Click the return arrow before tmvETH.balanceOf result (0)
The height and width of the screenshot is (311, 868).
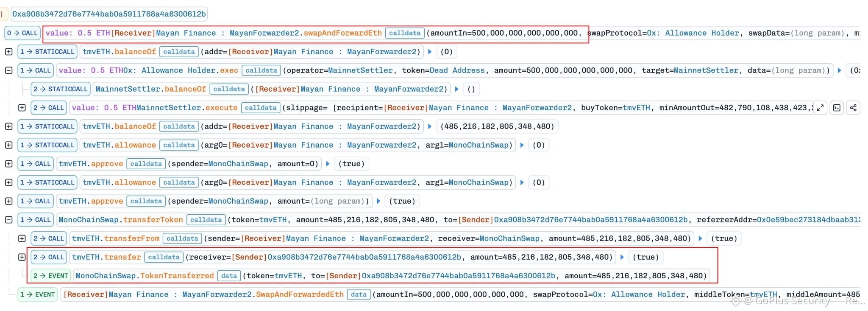coord(430,52)
